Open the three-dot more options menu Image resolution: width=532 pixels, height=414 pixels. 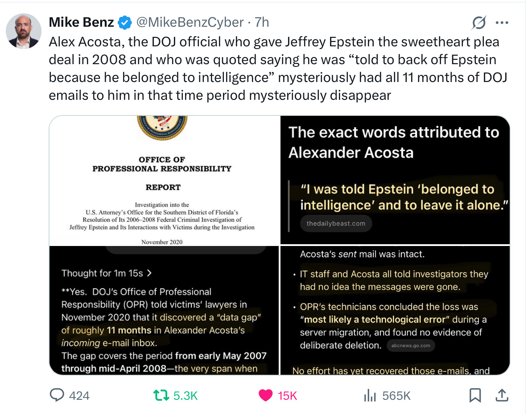502,23
